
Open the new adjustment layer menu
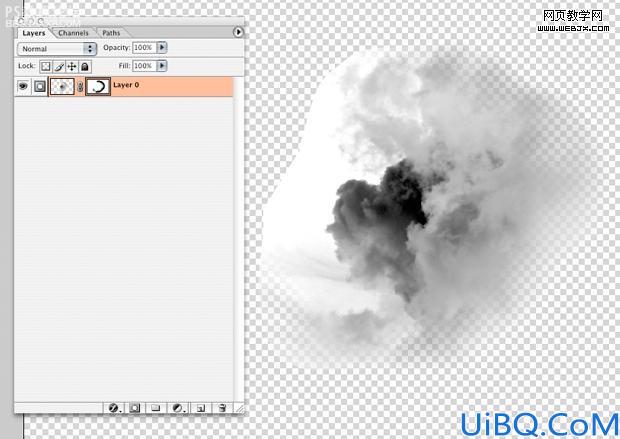[179, 408]
